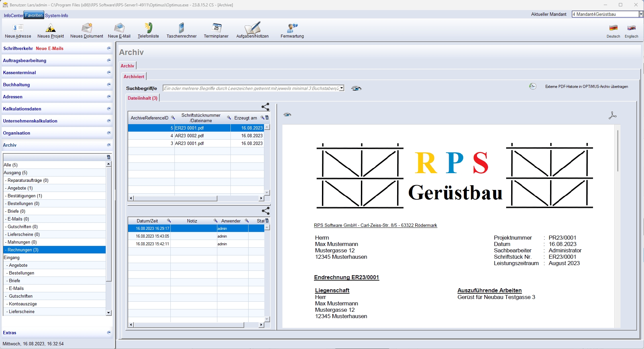The height and width of the screenshot is (349, 644).
Task: Click in the Suchbegriff/e search field
Action: [251, 88]
